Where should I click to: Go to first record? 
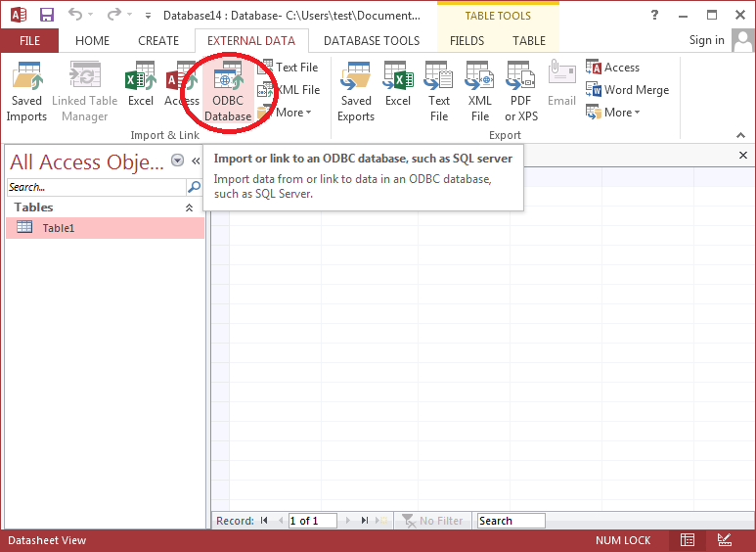tap(264, 521)
